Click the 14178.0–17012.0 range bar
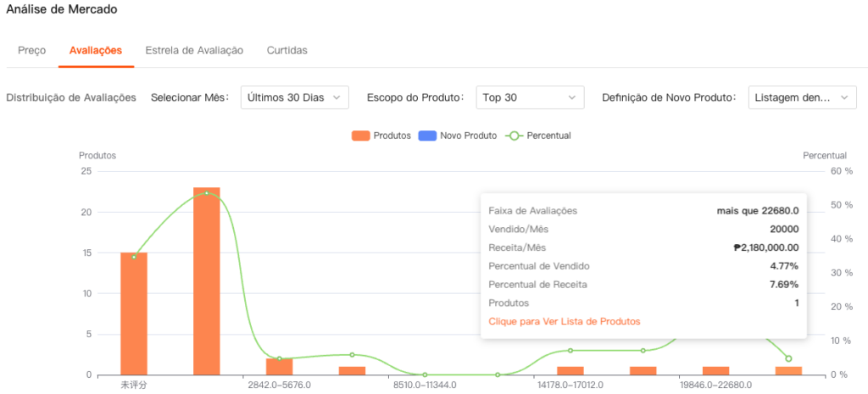This screenshot has width=868, height=394. pyautogui.click(x=570, y=371)
